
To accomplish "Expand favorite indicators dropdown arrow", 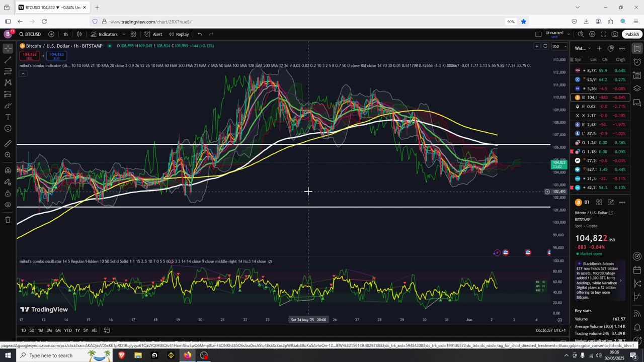I will click(x=123, y=34).
